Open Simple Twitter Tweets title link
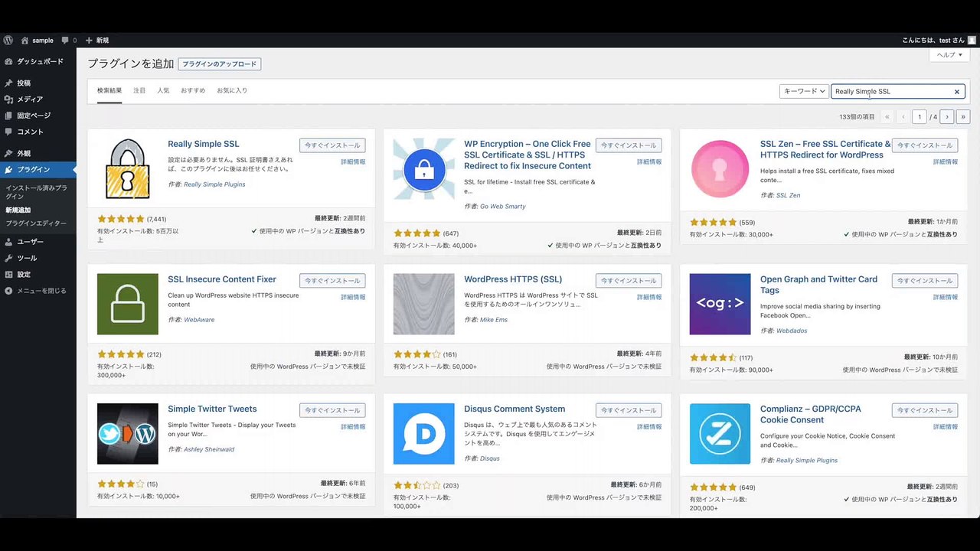Screen dimensions: 980x551 pyautogui.click(x=212, y=409)
